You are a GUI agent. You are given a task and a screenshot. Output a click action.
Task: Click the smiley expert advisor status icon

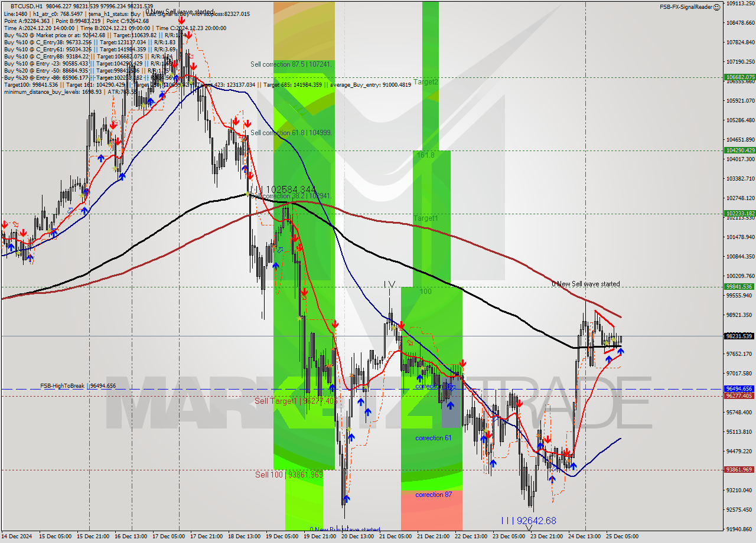click(x=716, y=7)
